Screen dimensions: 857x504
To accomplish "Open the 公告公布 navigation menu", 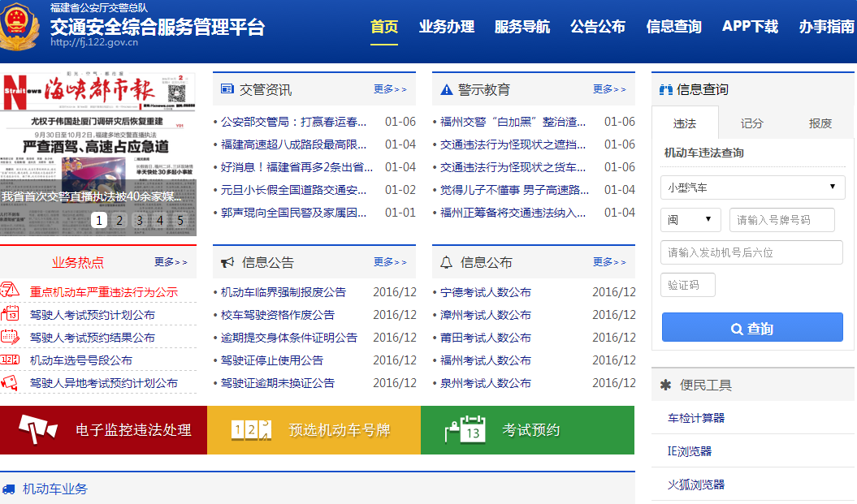I will (x=597, y=27).
